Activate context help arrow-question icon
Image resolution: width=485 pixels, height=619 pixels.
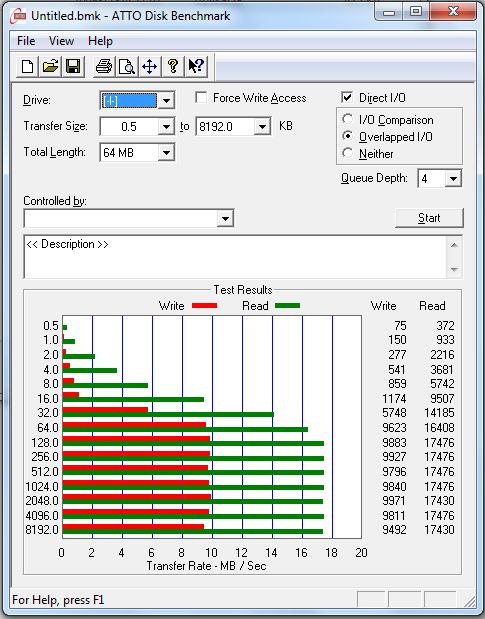point(196,66)
